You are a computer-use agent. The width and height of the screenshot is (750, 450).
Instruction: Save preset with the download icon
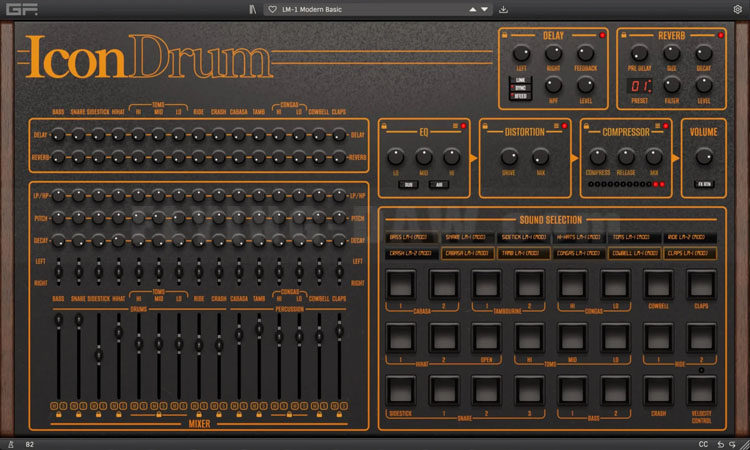pos(503,9)
